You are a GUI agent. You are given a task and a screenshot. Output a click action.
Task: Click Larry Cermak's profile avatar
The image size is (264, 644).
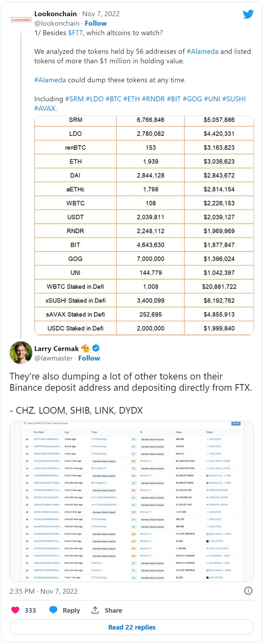click(x=21, y=353)
